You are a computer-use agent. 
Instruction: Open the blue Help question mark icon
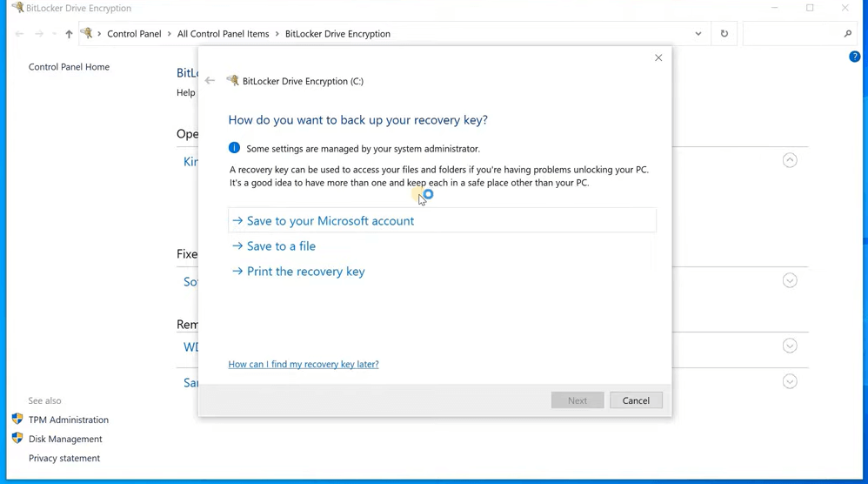tap(855, 57)
